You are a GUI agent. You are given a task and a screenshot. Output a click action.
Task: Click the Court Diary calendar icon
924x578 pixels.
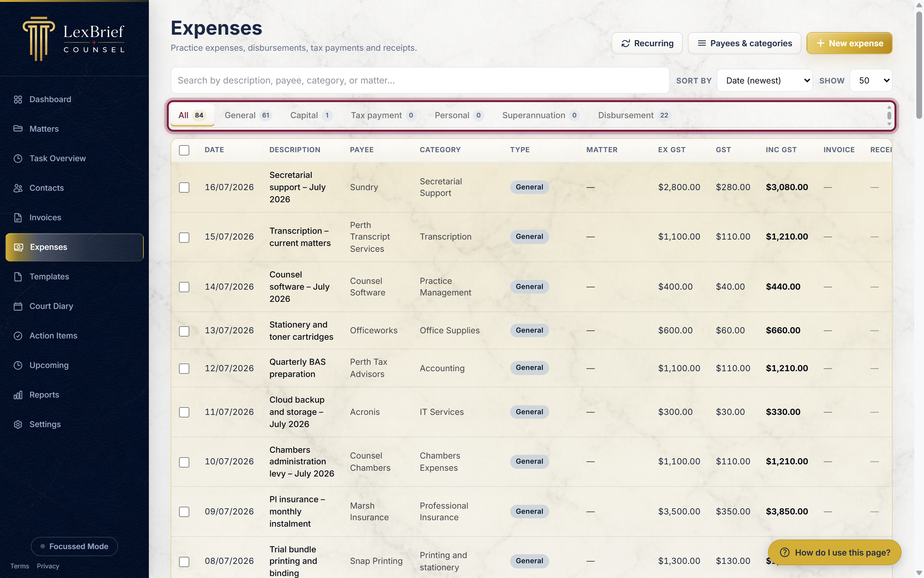[18, 306]
